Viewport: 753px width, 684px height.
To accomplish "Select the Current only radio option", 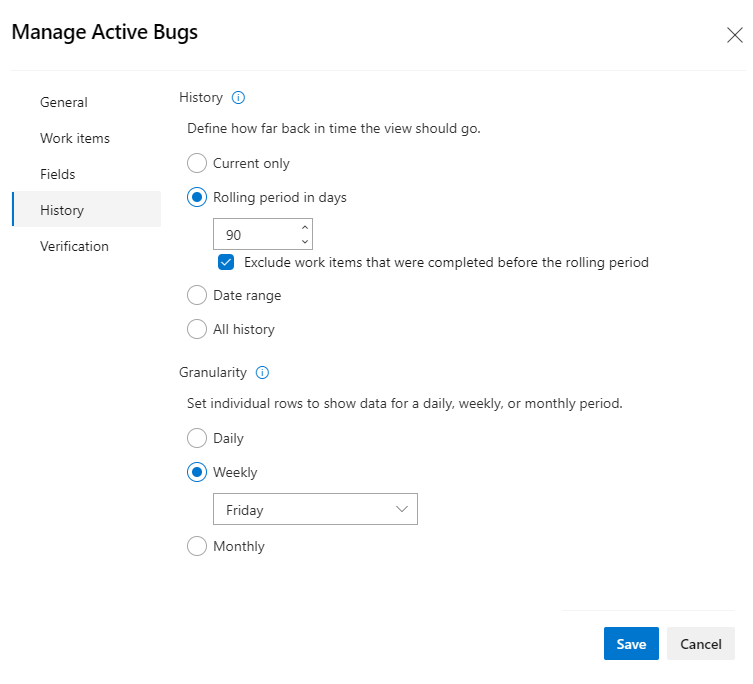I will [197, 163].
